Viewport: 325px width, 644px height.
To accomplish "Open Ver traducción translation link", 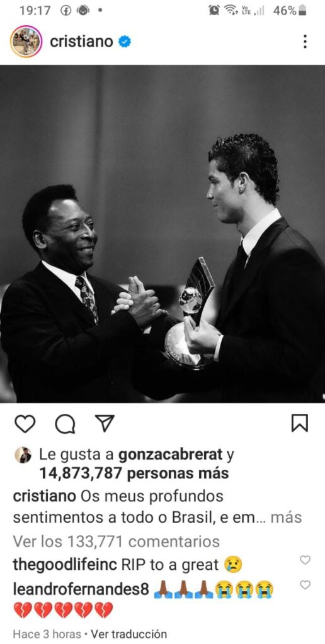I will pos(128,634).
